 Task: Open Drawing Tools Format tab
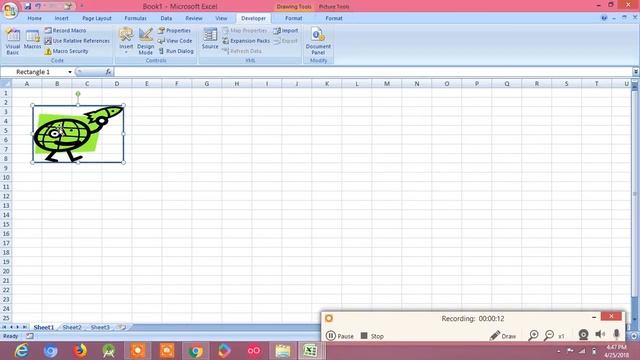pyautogui.click(x=293, y=18)
